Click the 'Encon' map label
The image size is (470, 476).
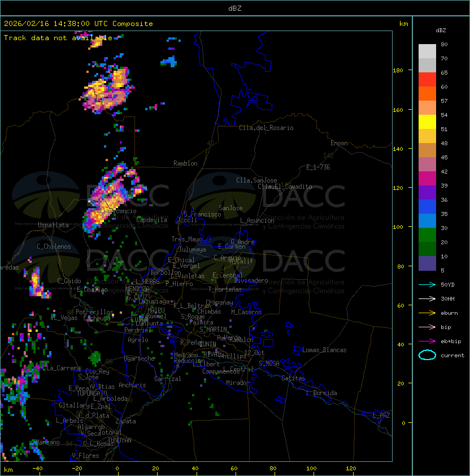(339, 143)
